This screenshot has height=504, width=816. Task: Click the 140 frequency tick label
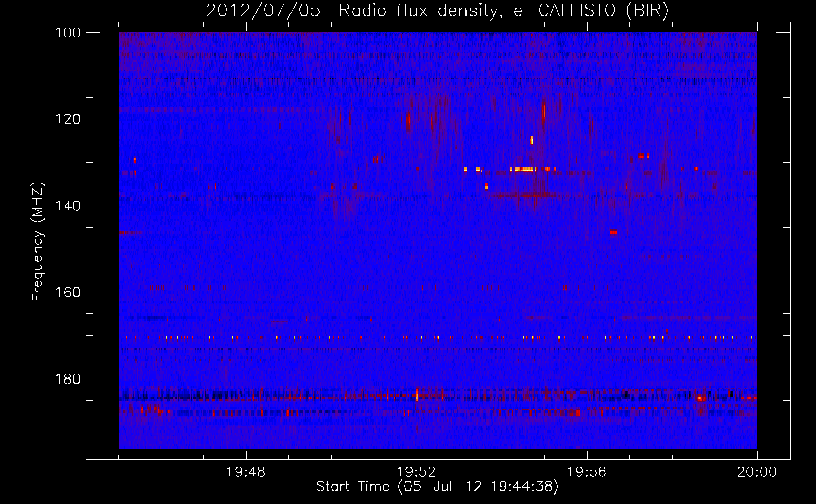(68, 206)
